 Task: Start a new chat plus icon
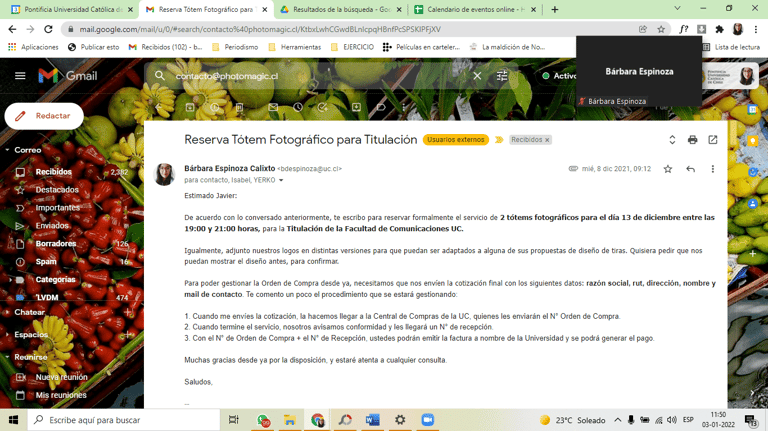[x=128, y=312]
